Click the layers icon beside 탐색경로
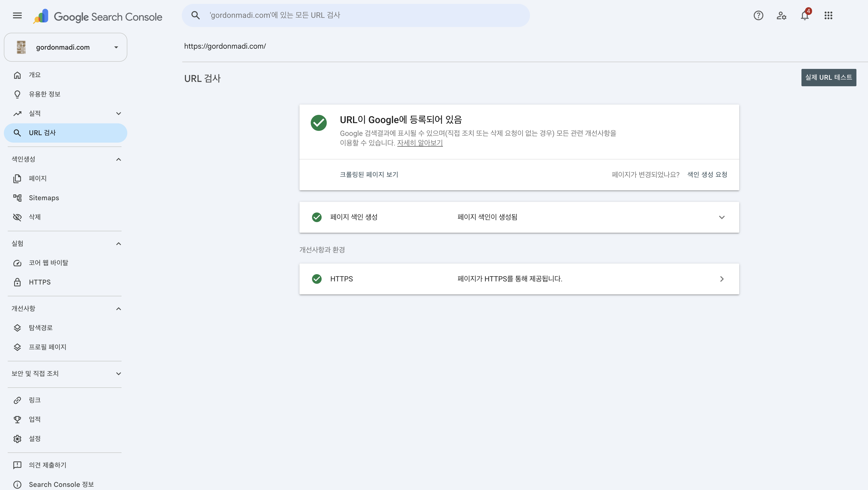The width and height of the screenshot is (868, 490). [x=17, y=328]
